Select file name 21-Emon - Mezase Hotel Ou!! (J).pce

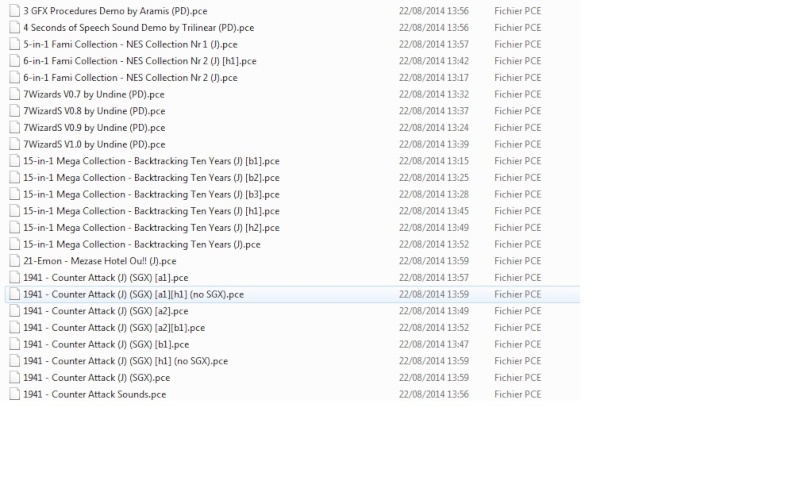99,261
